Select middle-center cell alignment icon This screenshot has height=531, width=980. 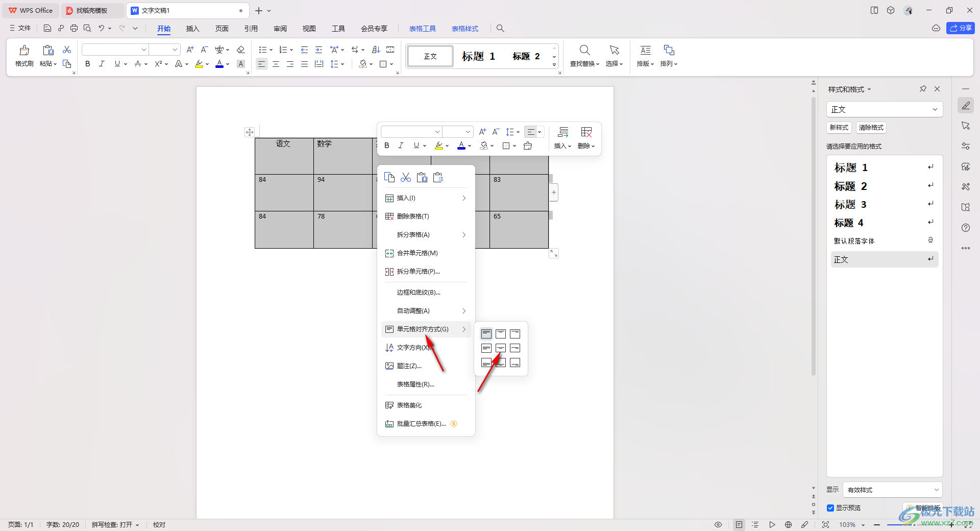501,348
